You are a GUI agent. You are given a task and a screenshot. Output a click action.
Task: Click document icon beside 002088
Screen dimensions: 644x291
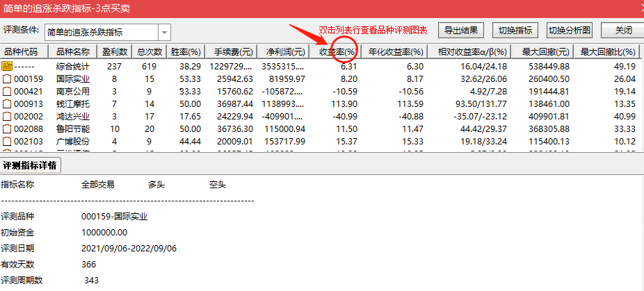click(x=6, y=129)
